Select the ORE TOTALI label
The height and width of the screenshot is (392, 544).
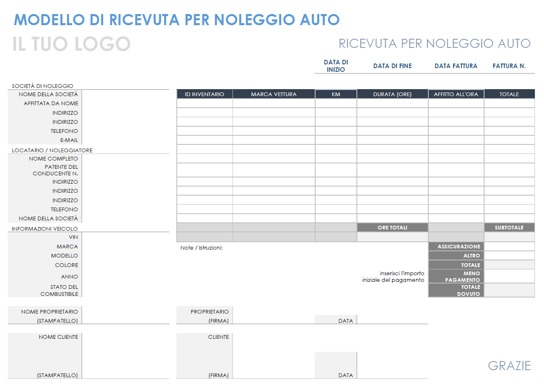(x=392, y=227)
